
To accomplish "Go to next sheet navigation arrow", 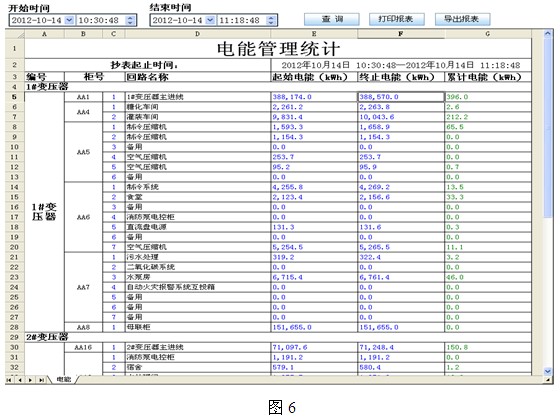I will click(30, 380).
